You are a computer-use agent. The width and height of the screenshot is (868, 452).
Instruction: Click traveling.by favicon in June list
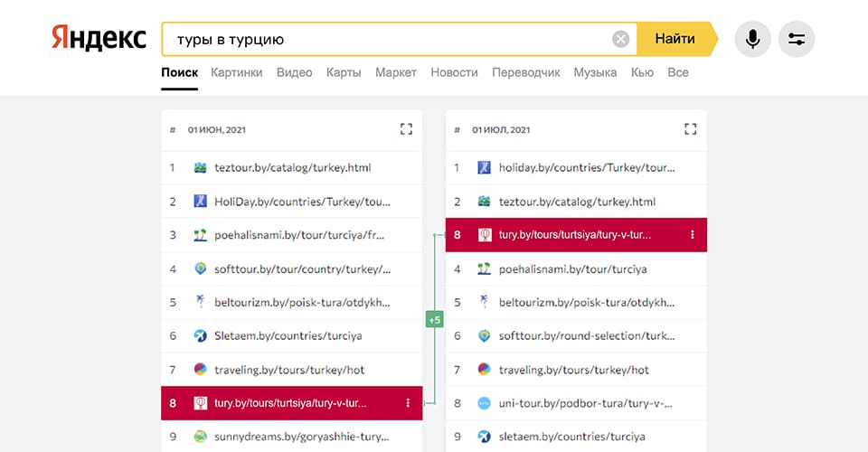pyautogui.click(x=201, y=370)
